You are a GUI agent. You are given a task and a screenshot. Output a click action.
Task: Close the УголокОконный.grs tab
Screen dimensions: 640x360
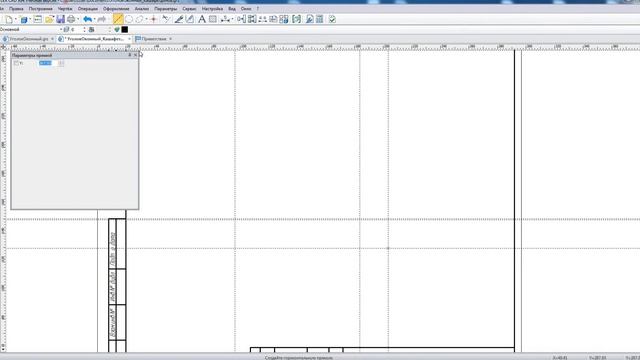(x=52, y=39)
